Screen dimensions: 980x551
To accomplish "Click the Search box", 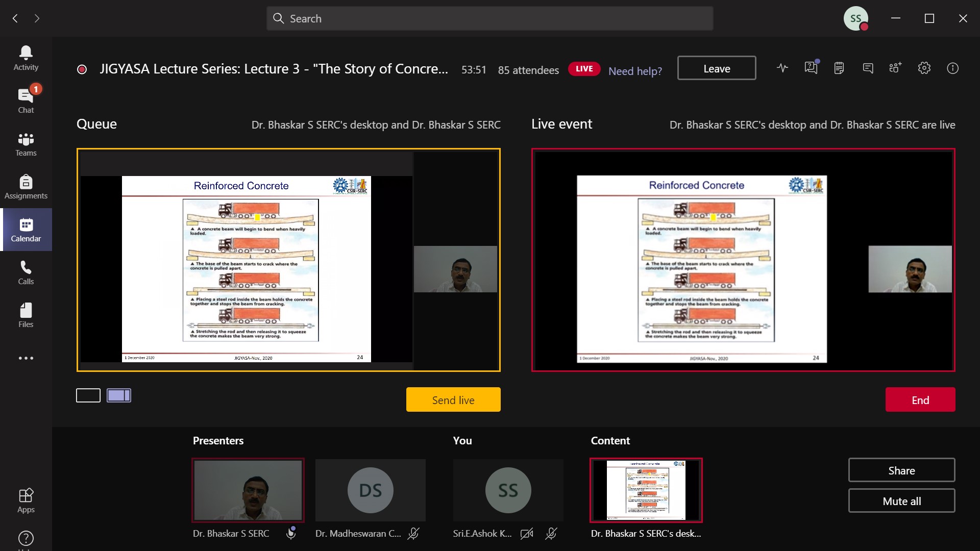I will tap(490, 18).
